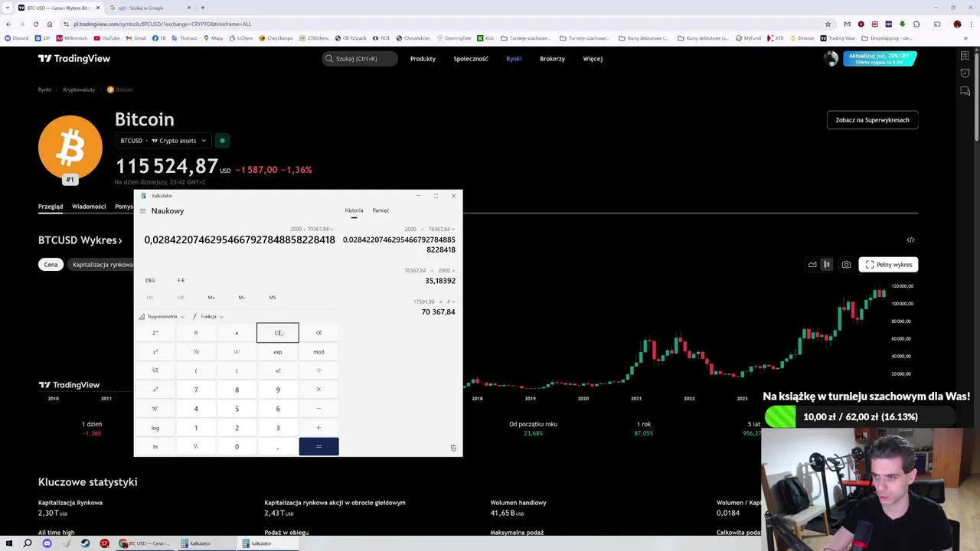The width and height of the screenshot is (980, 551).
Task: Open the Brokerzy menu on TradingView
Action: pos(552,59)
